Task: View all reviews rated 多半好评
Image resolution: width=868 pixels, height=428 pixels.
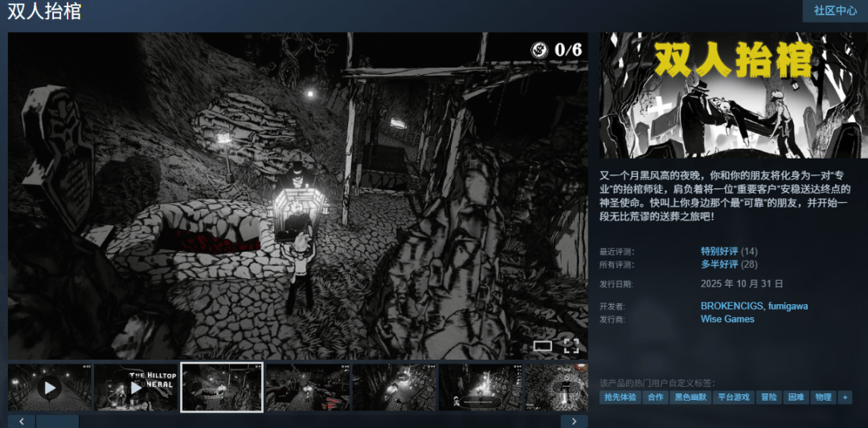Action: tap(719, 264)
